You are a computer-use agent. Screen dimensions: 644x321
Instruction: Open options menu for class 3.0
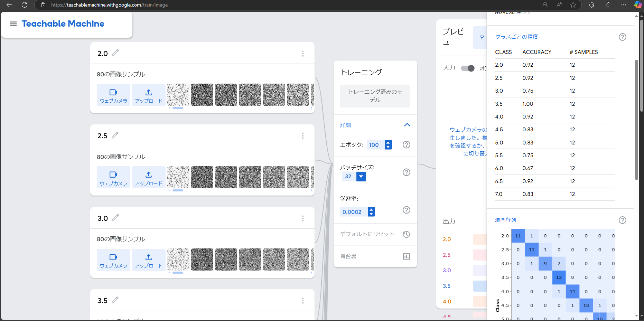tap(303, 218)
